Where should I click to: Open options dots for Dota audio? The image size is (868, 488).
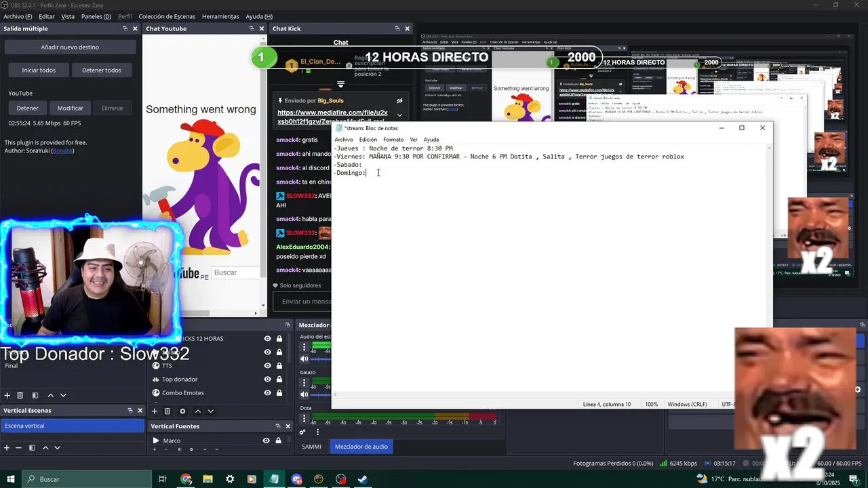(x=304, y=419)
